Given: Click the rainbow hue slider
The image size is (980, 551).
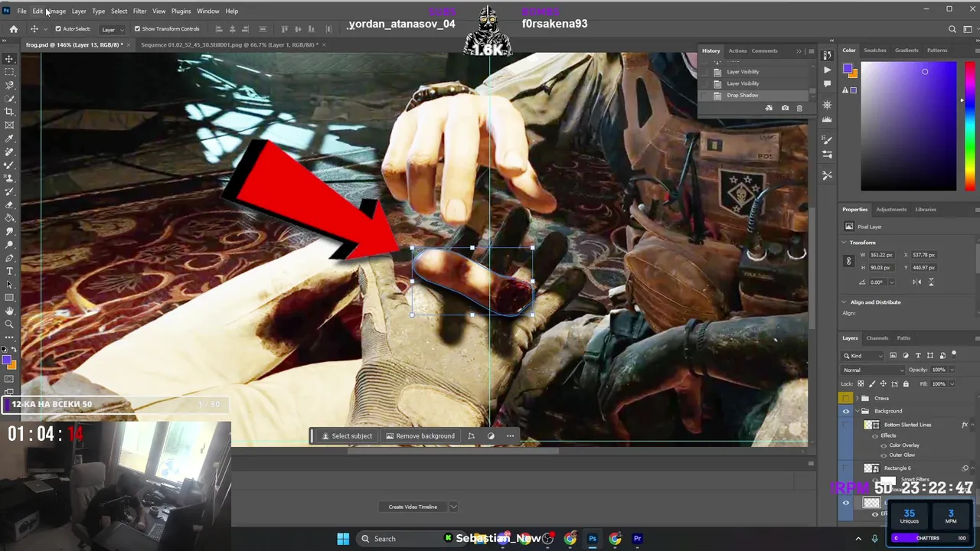Looking at the screenshot, I should click(970, 126).
